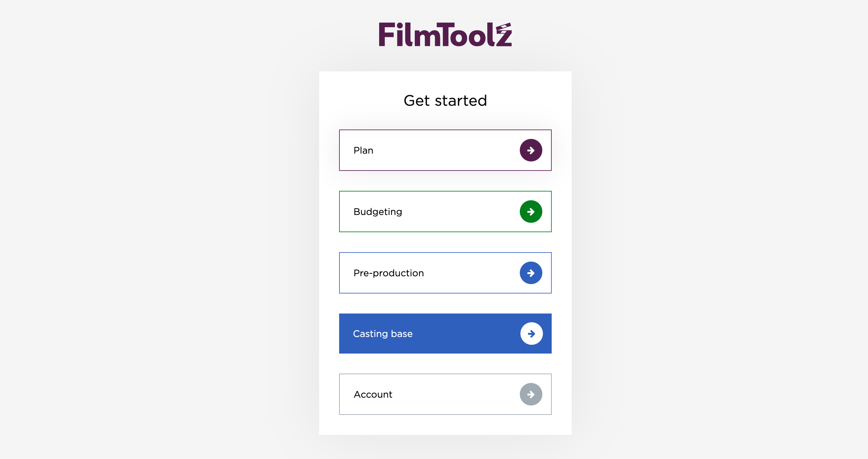
Task: Click the "Casting base" text label
Action: point(383,334)
